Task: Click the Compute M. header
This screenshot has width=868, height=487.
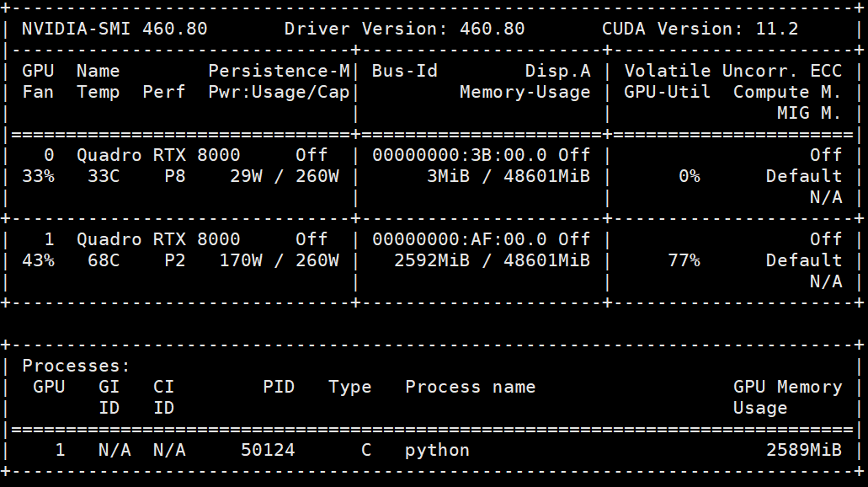Action: coord(788,92)
